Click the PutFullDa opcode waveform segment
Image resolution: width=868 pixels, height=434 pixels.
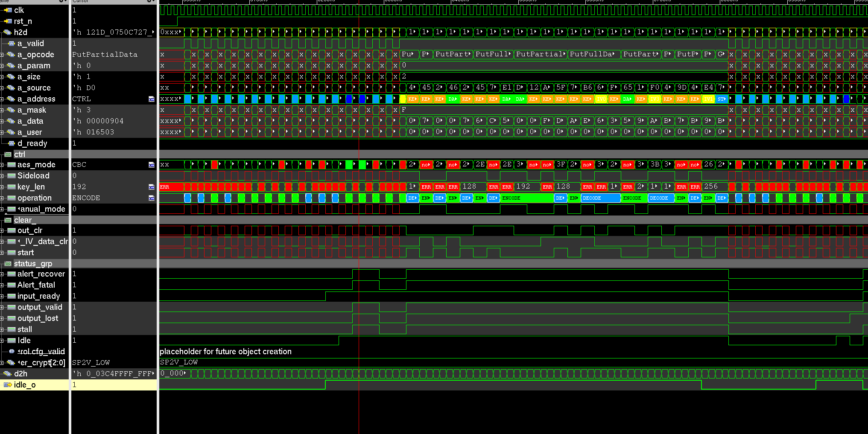[593, 54]
